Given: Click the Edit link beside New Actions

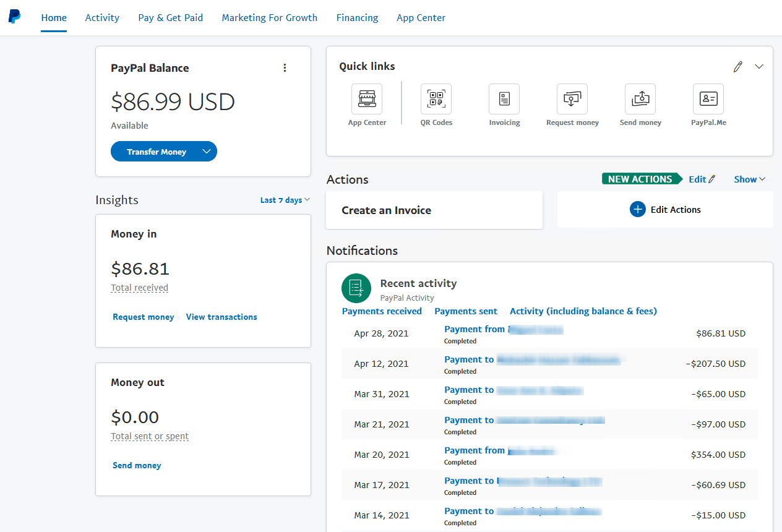Looking at the screenshot, I should click(702, 179).
